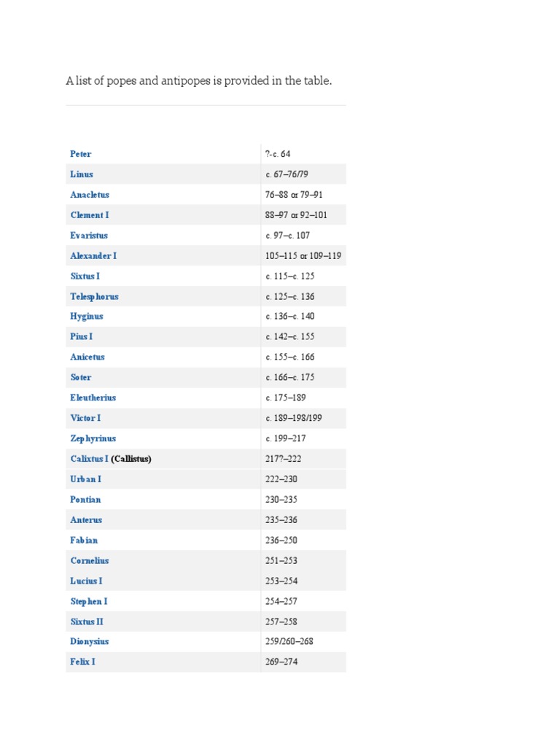Click the Fabian link
The width and height of the screenshot is (560, 747).
tap(84, 541)
